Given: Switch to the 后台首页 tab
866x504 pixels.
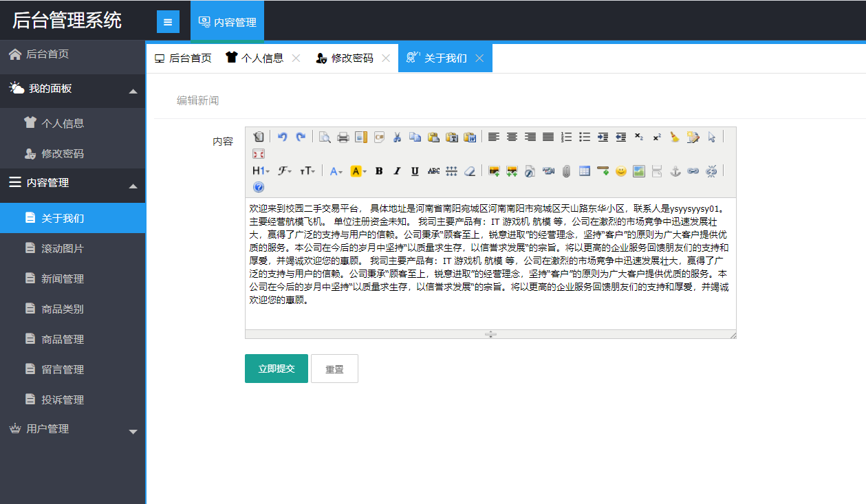Looking at the screenshot, I should (x=183, y=58).
